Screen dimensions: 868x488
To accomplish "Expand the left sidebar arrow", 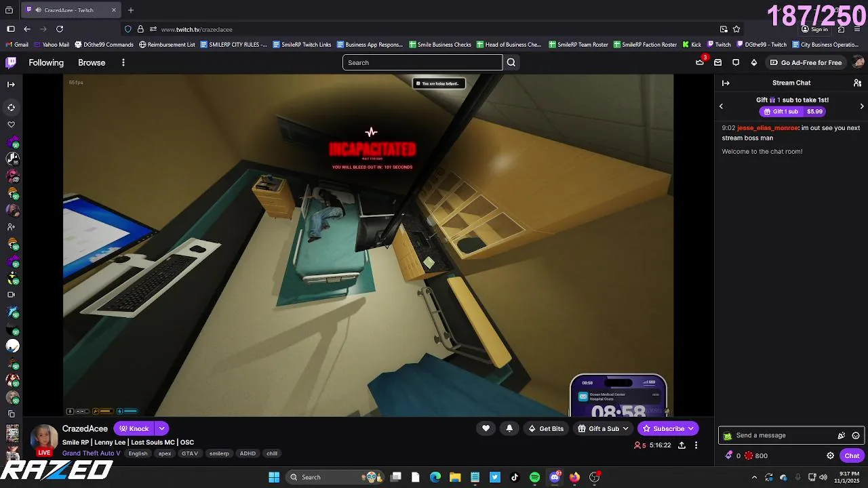I will pos(11,85).
